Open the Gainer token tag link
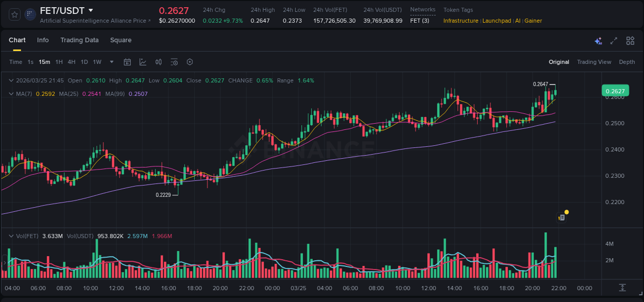Viewport: 644px width, 302px height. (533, 21)
